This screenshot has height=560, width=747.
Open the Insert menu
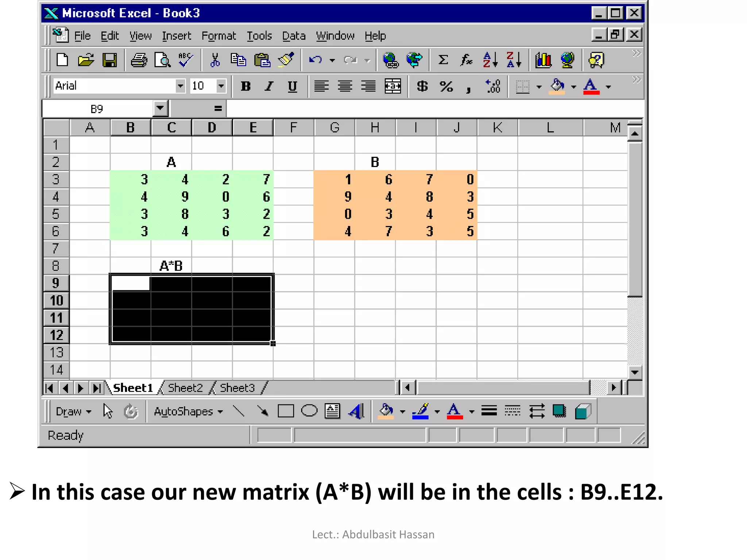(177, 36)
